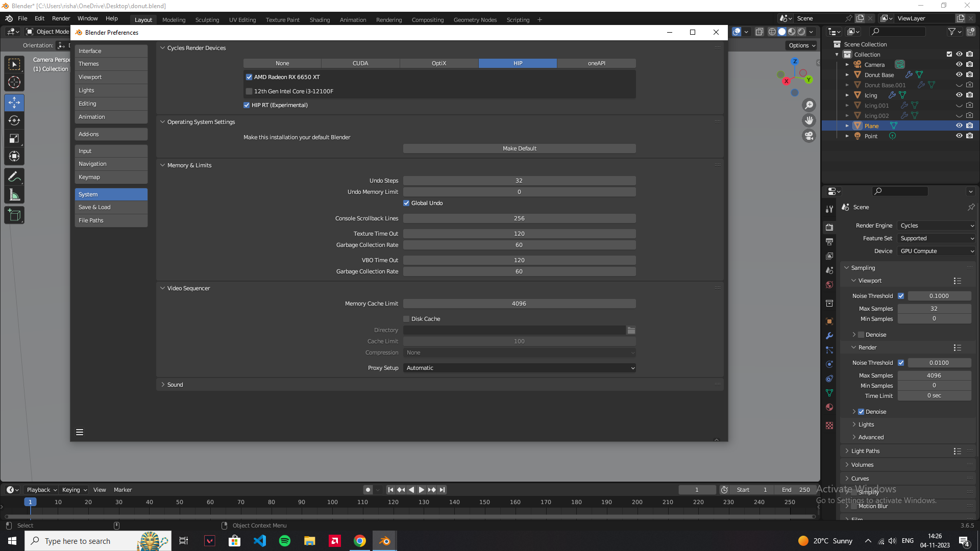This screenshot has height=551, width=980.
Task: Open the preferences hamburger menu icon
Action: point(80,432)
